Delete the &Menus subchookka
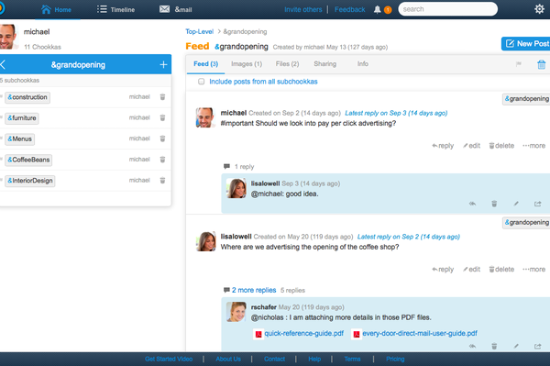 tap(162, 139)
